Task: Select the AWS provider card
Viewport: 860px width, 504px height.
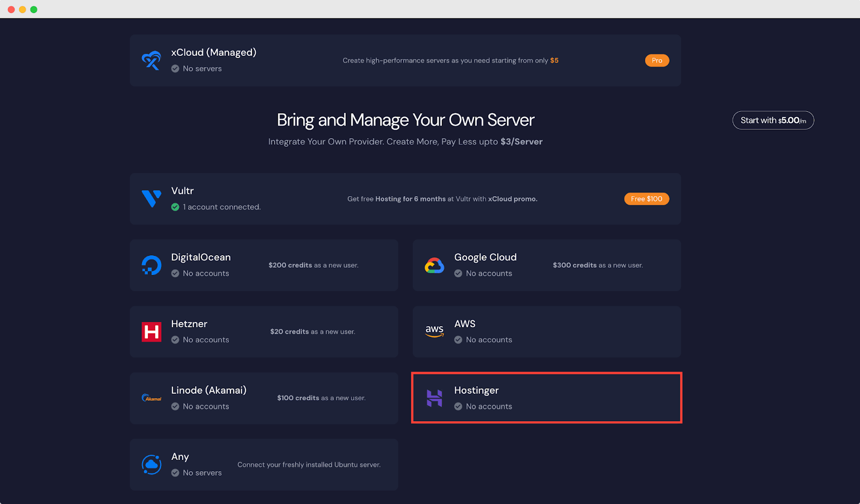Action: (546, 332)
